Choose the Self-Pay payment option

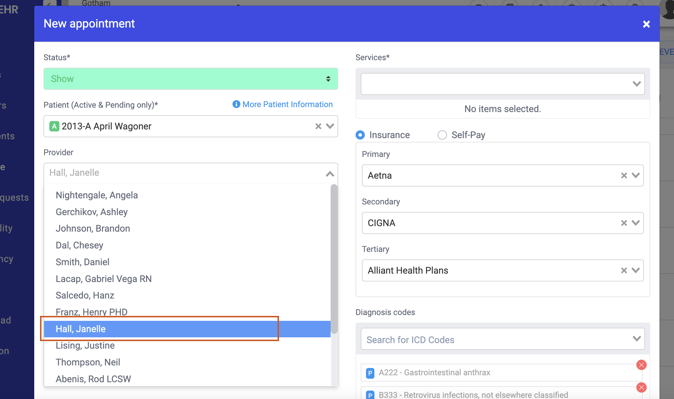click(x=442, y=135)
